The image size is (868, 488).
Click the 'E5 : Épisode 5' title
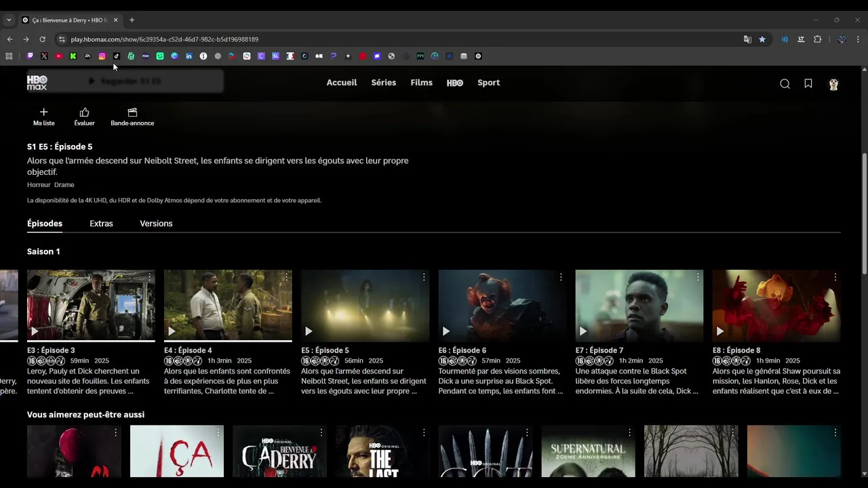click(x=325, y=350)
